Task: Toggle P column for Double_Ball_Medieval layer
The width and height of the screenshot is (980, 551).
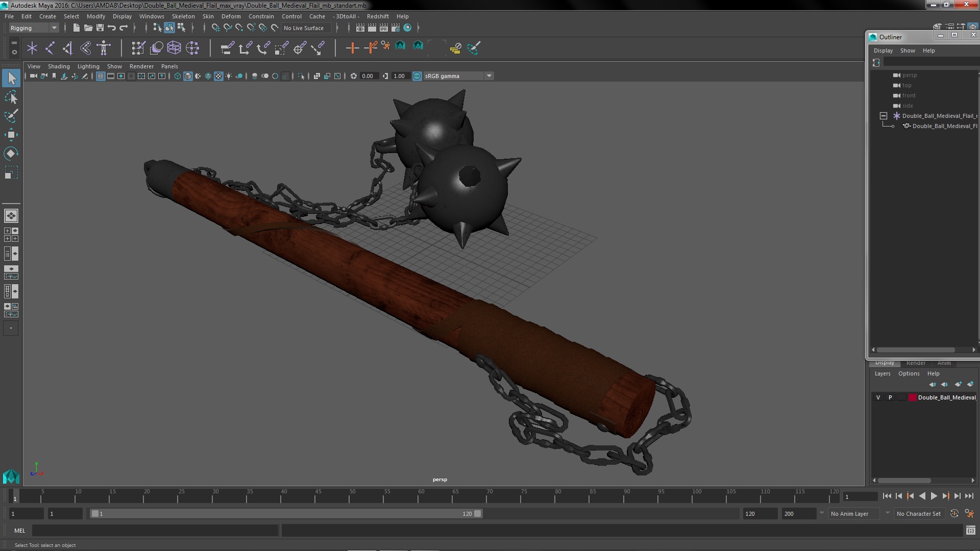Action: coord(891,397)
